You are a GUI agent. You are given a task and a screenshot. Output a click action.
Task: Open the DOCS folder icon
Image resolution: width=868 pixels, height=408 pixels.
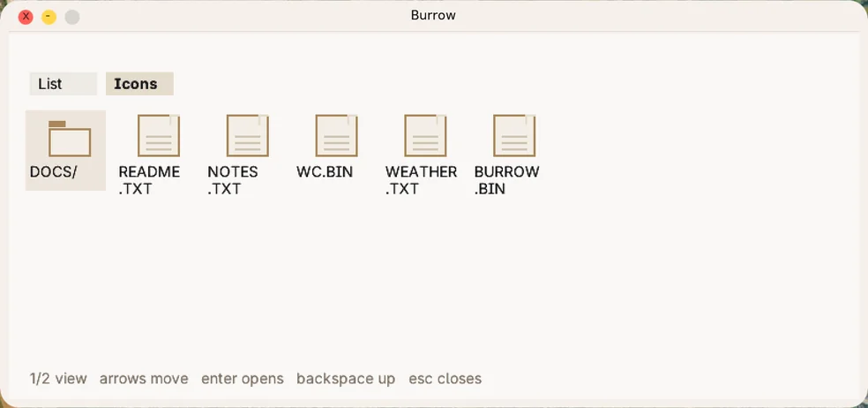click(x=70, y=139)
